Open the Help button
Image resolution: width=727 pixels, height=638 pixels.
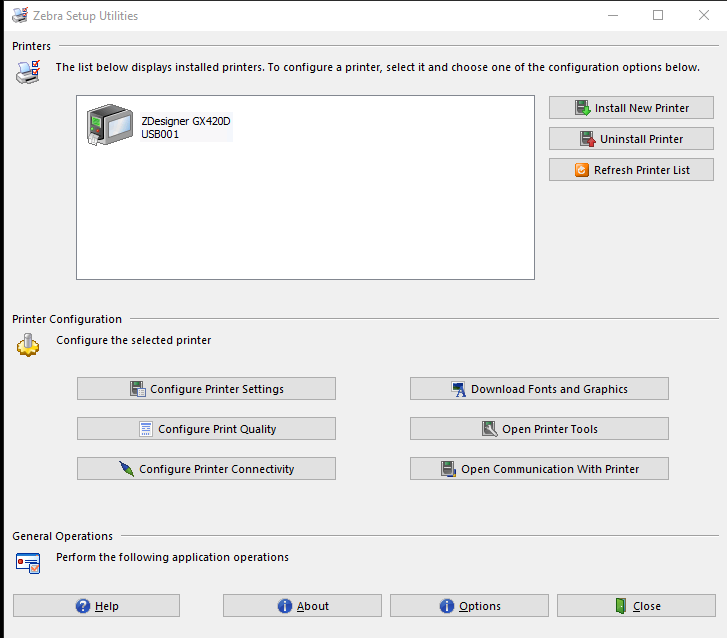tap(96, 606)
